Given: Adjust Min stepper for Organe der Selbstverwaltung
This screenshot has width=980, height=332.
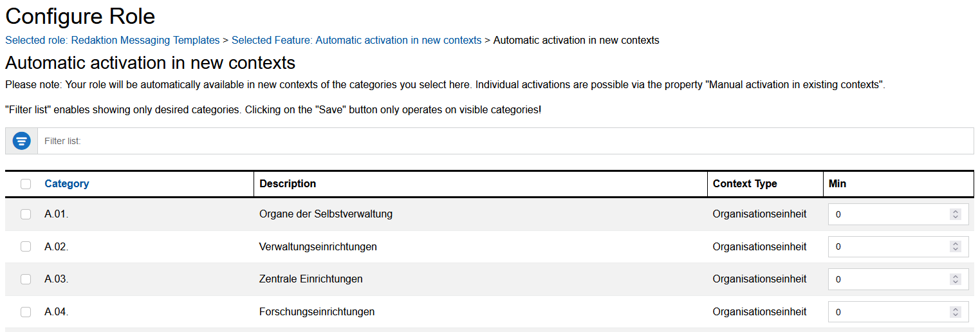Looking at the screenshot, I should click(956, 214).
